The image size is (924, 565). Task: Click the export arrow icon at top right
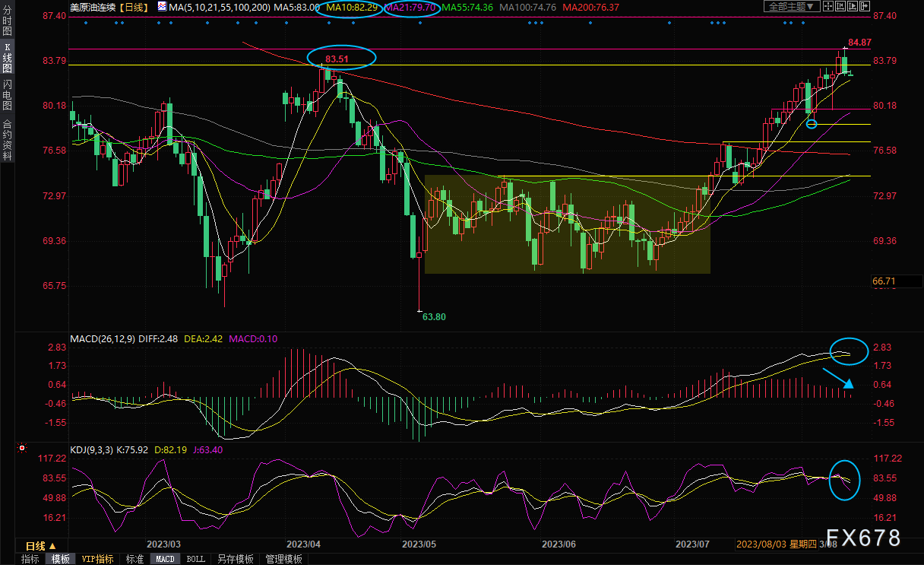(865, 6)
